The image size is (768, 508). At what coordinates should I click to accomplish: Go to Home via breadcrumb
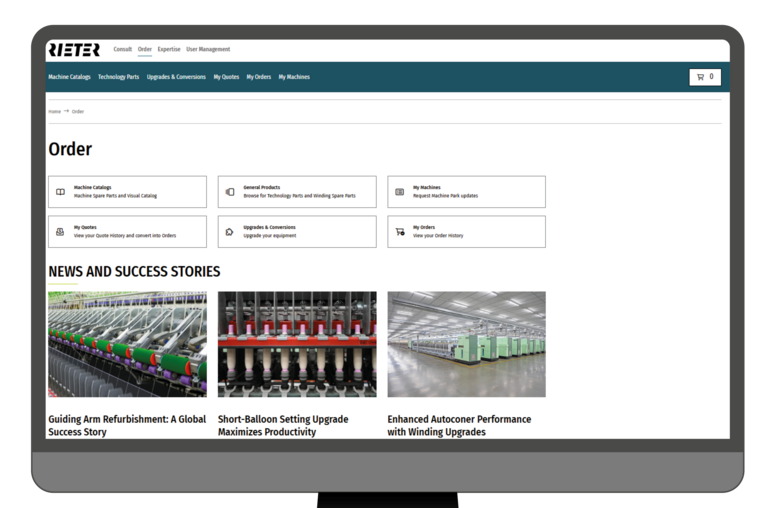[54, 111]
